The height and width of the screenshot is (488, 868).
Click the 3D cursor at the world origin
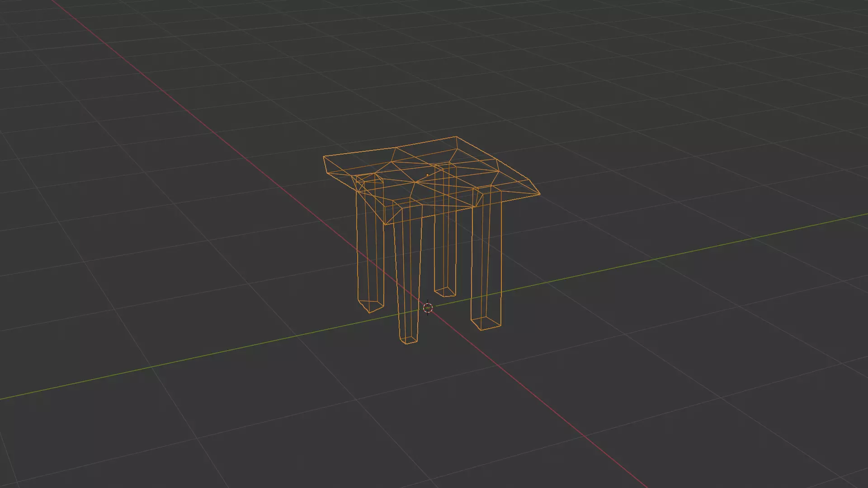click(428, 308)
